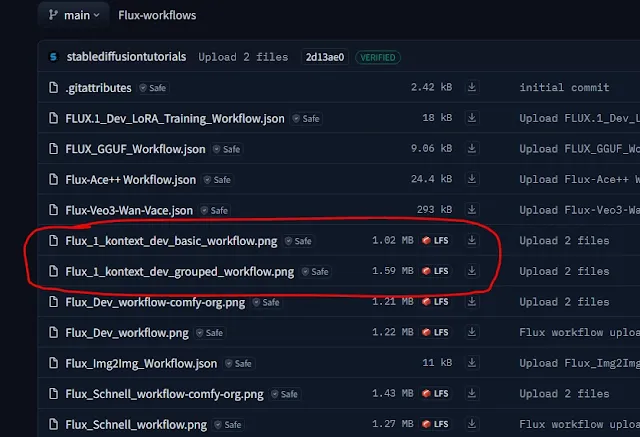Download Flux_Schnell_workflow.png
The image size is (640, 437).
coord(472,424)
